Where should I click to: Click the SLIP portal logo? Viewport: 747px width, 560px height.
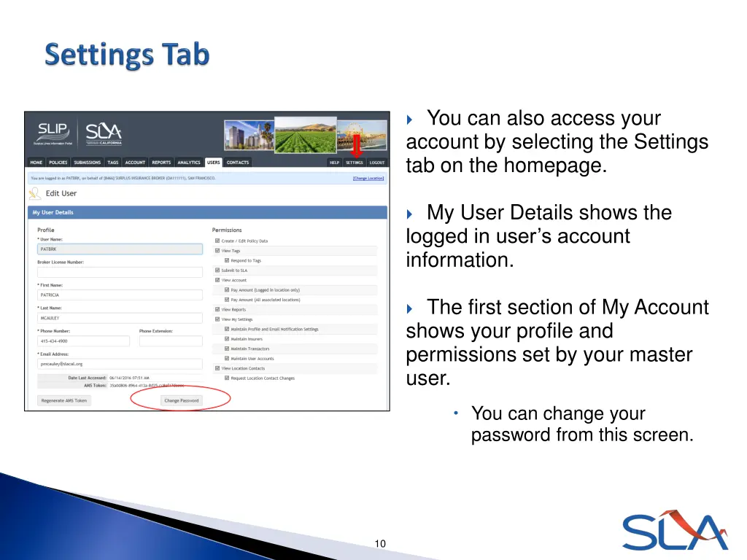coord(53,133)
